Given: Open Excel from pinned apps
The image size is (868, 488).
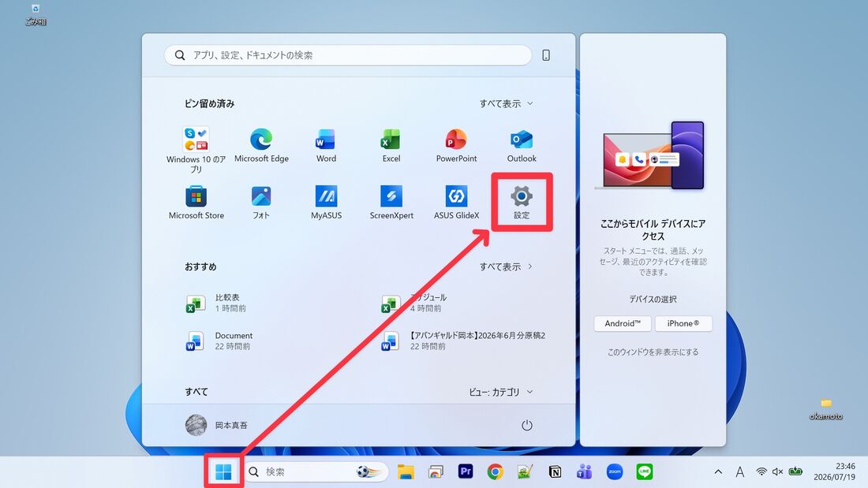Looking at the screenshot, I should click(391, 145).
